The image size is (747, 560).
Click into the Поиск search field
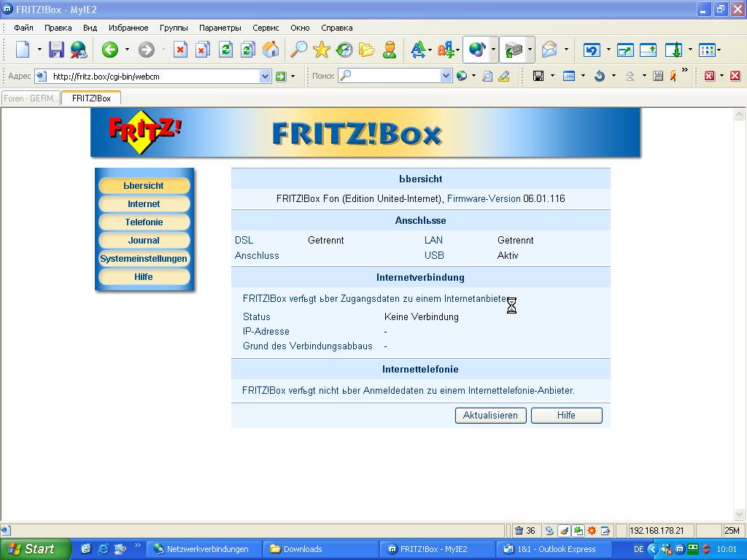pyautogui.click(x=395, y=76)
